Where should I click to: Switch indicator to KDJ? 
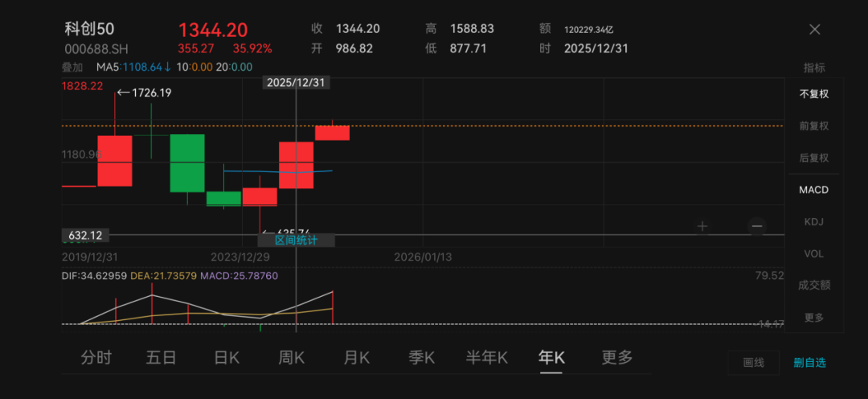813,222
